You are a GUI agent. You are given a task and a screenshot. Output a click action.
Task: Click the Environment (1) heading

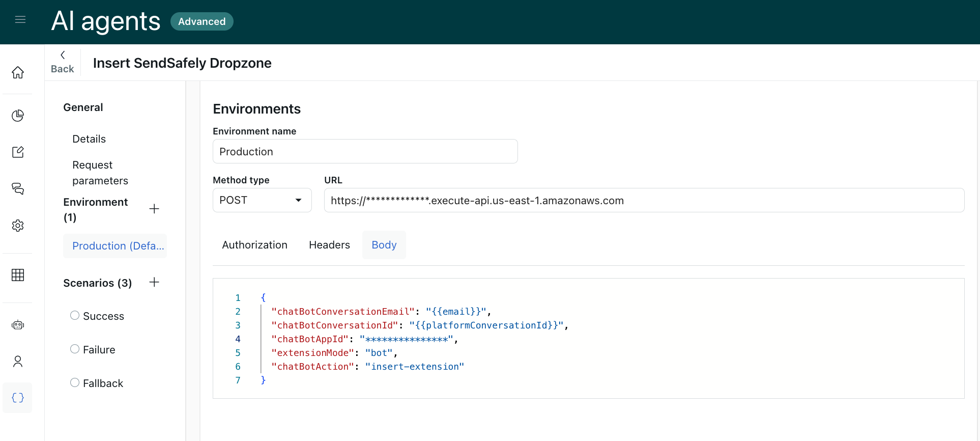pyautogui.click(x=96, y=210)
